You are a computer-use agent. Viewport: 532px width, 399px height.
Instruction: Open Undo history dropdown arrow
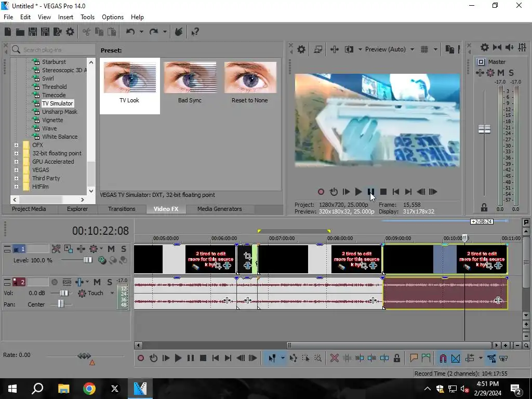[141, 32]
